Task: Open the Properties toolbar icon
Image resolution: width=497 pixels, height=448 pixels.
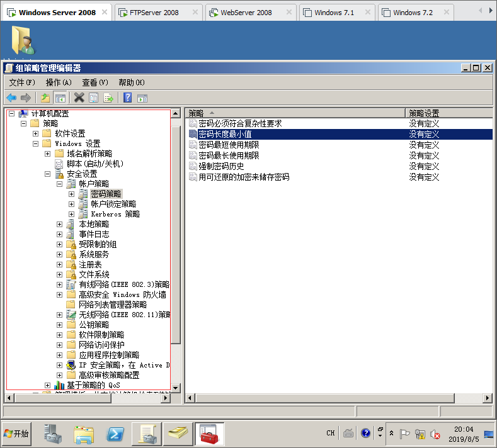Action: click(x=93, y=98)
